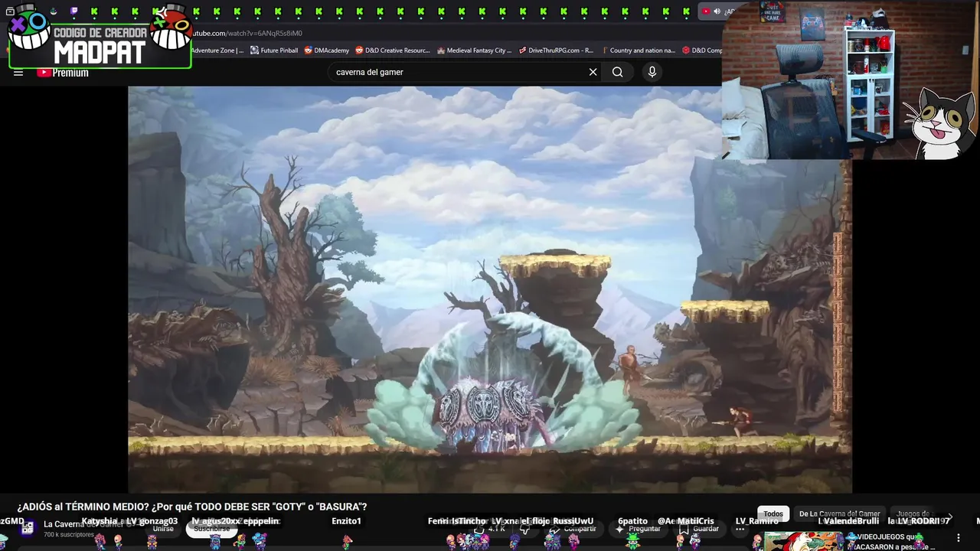This screenshot has height=551, width=980.
Task: Clear the search text with the X
Action: pos(593,72)
